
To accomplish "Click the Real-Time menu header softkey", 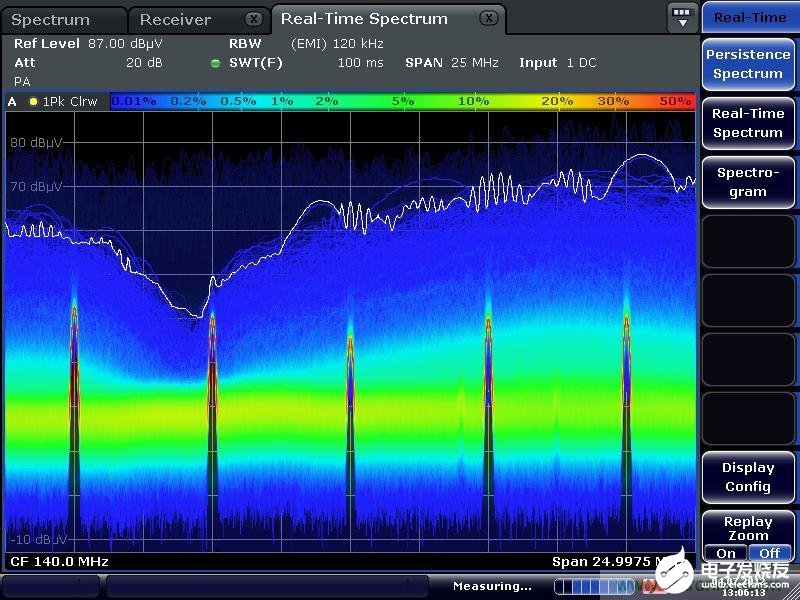I will pos(748,17).
